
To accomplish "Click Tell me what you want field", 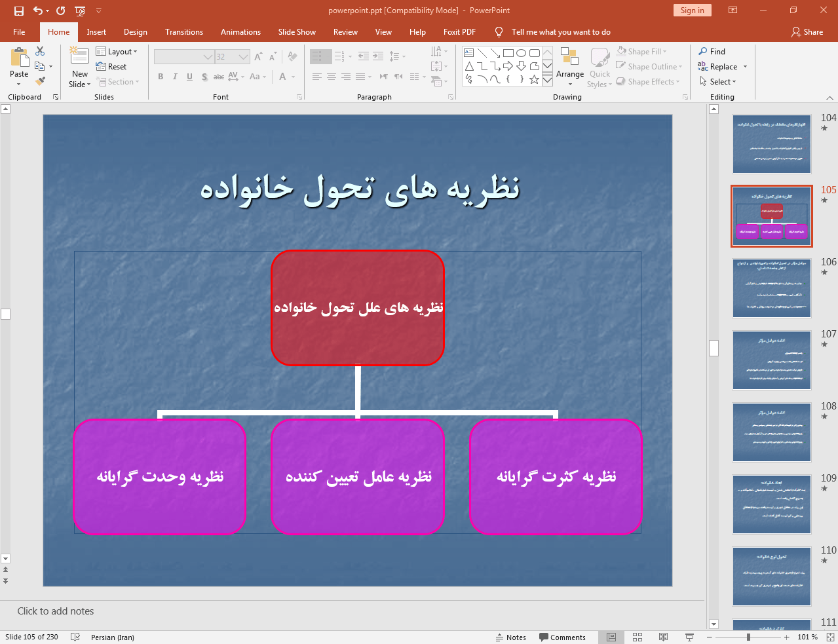I will (x=561, y=32).
